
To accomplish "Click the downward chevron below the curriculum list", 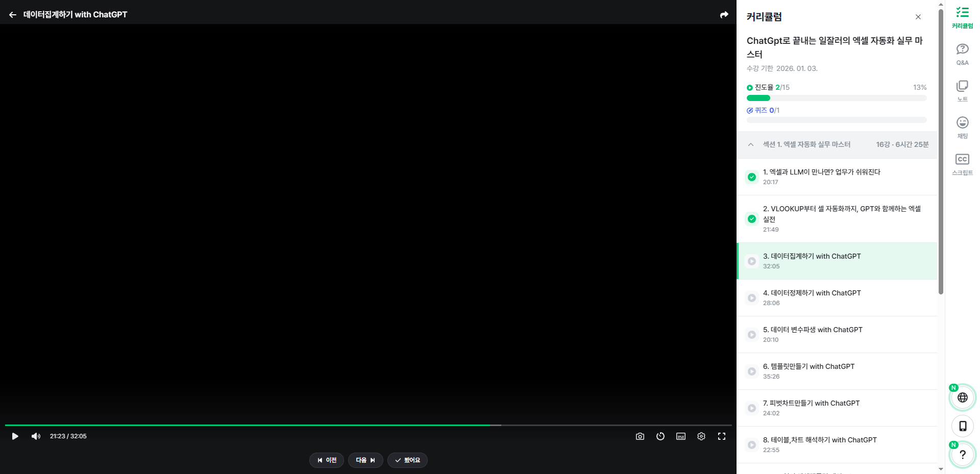I will coord(941,468).
